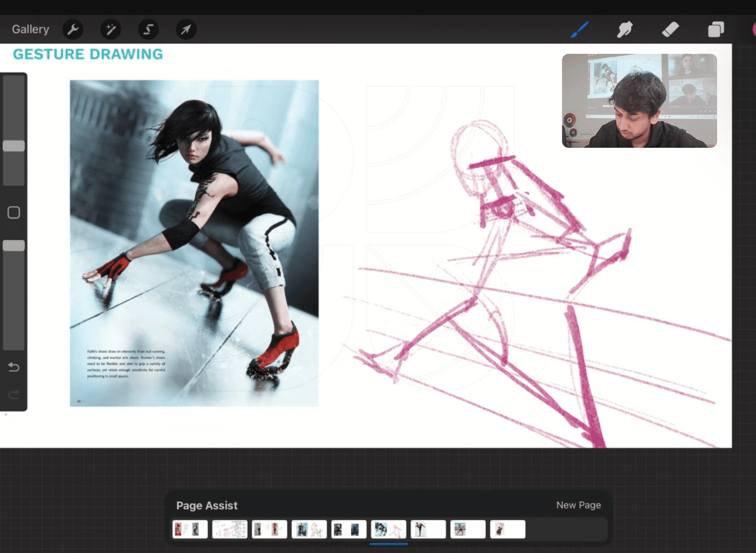Click the Page Assist panel title
756x553 pixels.
207,505
